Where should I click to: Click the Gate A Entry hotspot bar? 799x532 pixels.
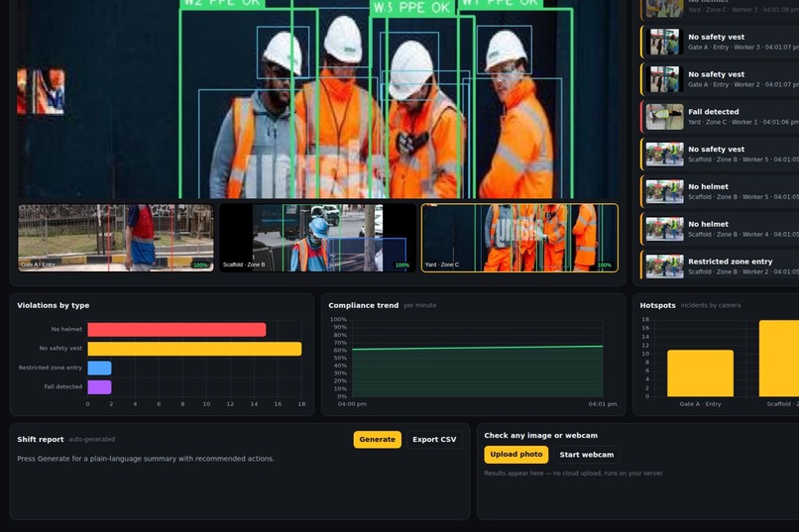click(x=700, y=373)
